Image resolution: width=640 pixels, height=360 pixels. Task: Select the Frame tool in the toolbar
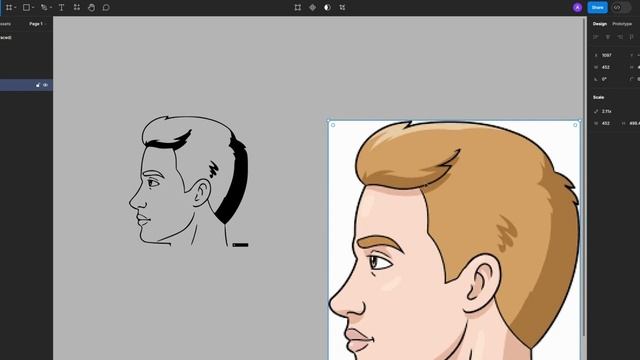tap(9, 7)
